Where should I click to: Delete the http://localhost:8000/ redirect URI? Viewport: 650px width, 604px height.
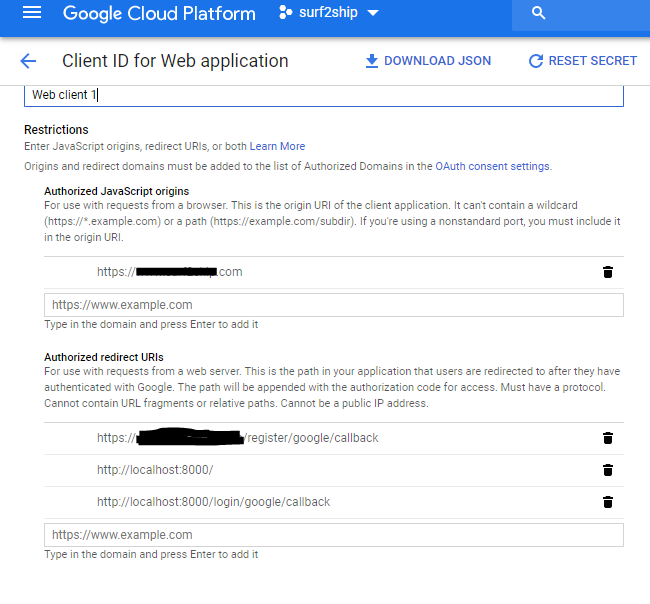[607, 470]
